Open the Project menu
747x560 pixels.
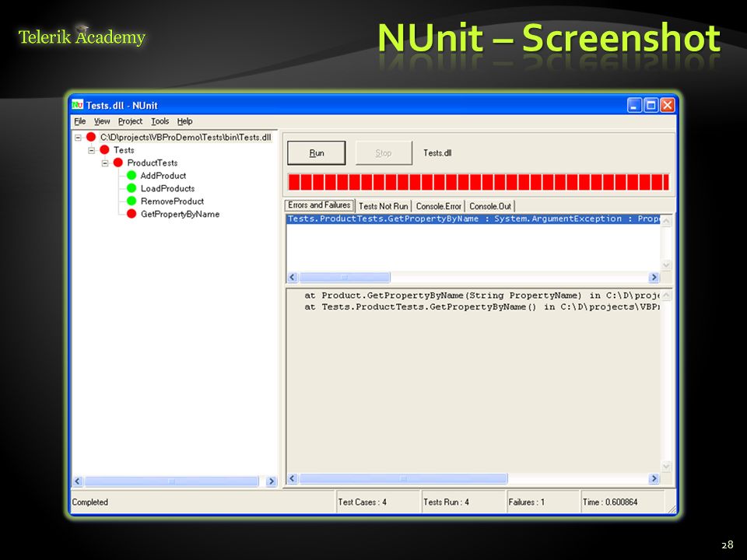click(130, 121)
